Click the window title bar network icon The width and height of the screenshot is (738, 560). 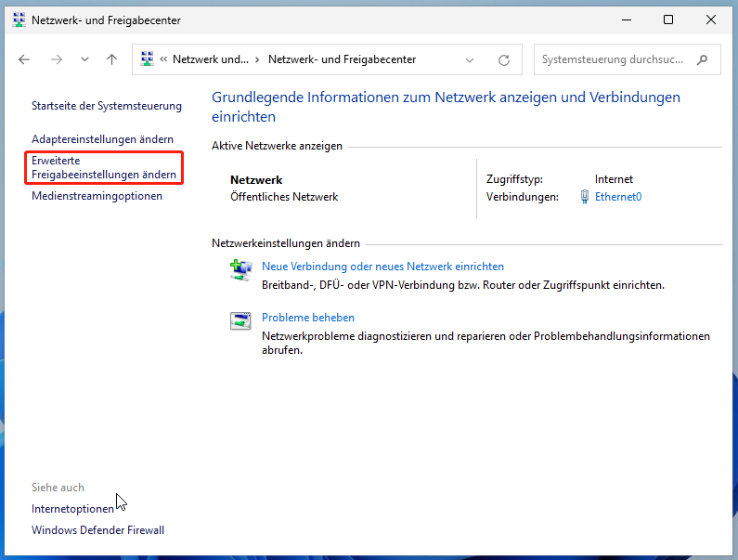(19, 20)
